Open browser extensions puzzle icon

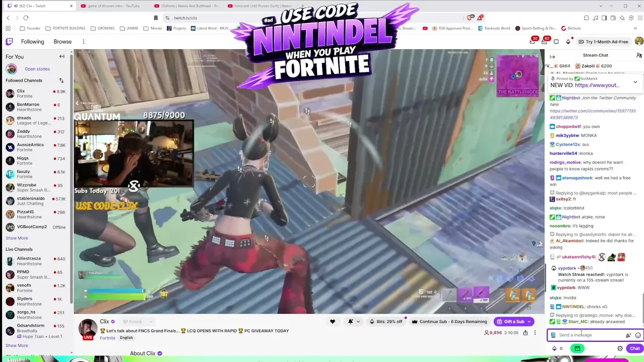586,18
